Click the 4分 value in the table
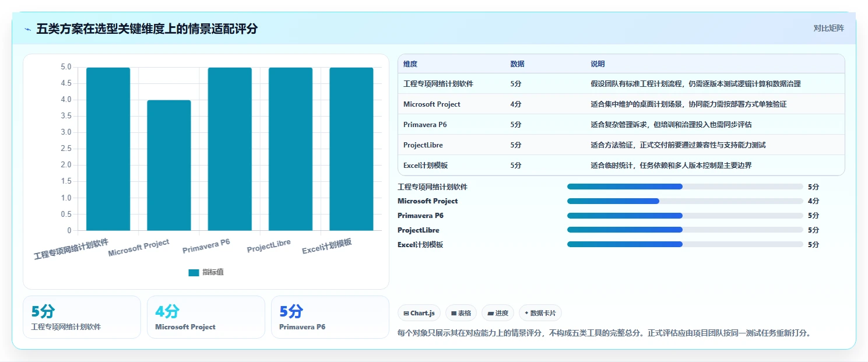The width and height of the screenshot is (868, 362). 516,104
